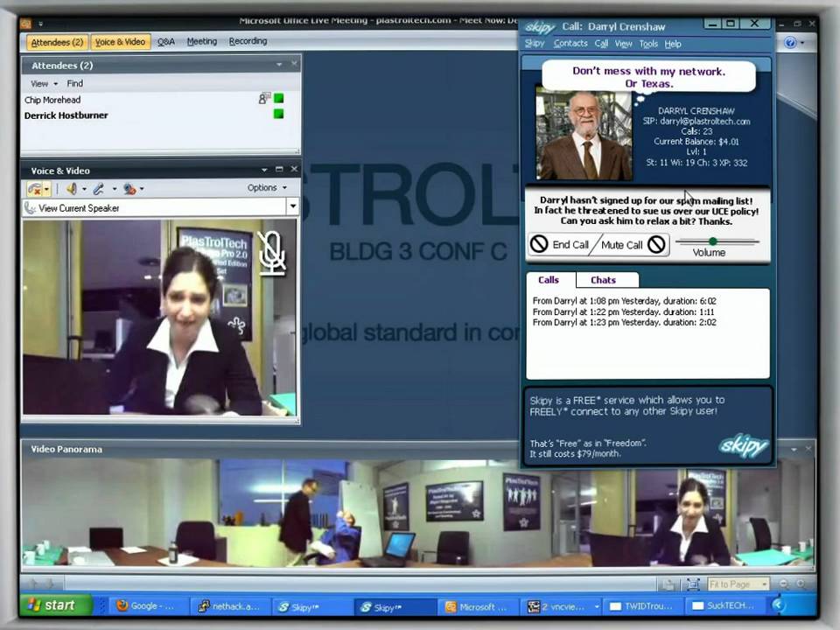Click the speaker video feed thumbnail

coord(159,317)
